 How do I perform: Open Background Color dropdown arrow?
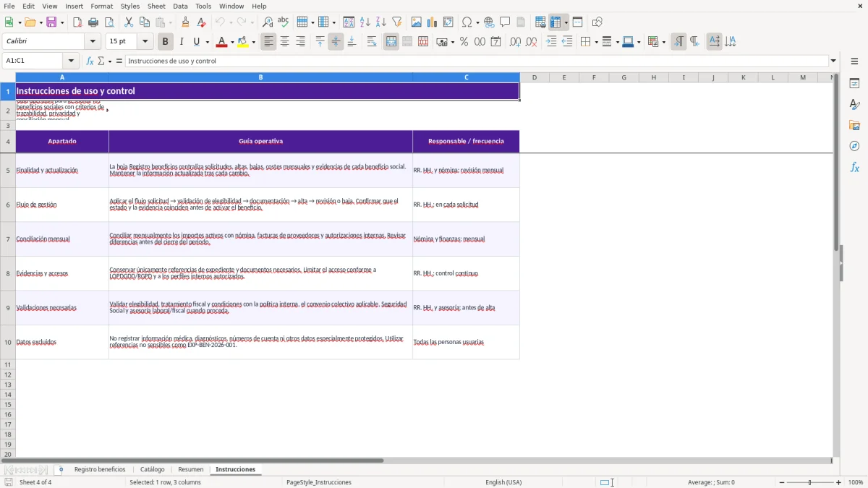(x=253, y=42)
